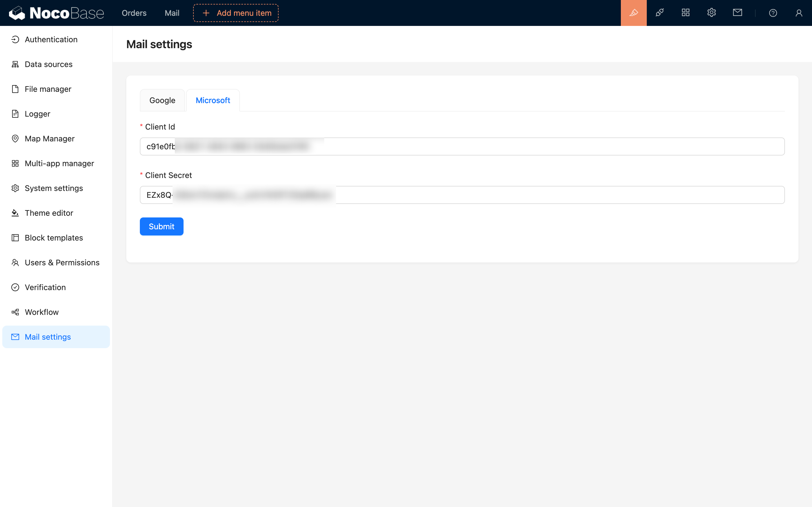Switch to the Google tab
The height and width of the screenshot is (507, 812).
click(x=162, y=100)
